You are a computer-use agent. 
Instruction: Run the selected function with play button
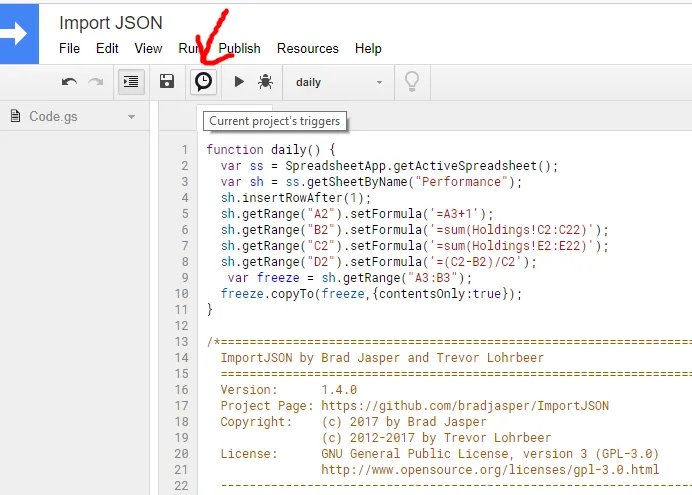point(239,82)
